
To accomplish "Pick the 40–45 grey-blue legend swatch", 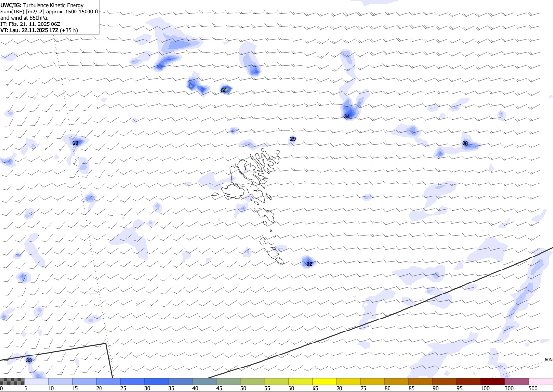I will [204, 381].
